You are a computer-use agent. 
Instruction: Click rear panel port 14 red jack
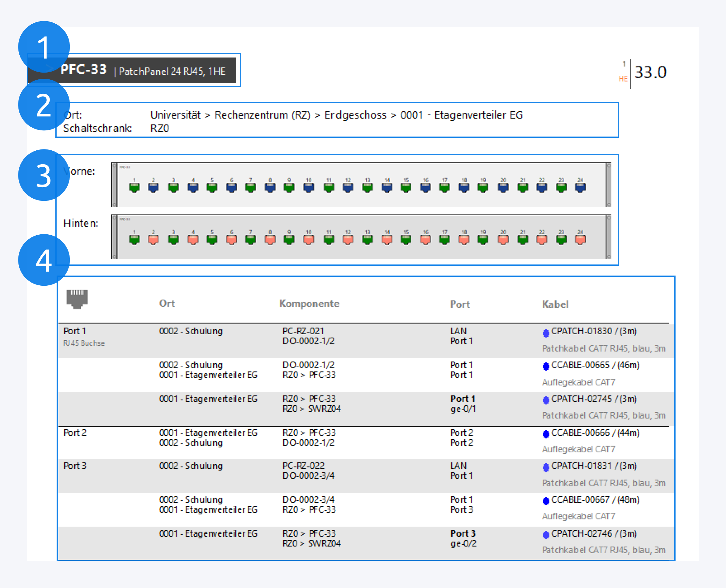[387, 239]
